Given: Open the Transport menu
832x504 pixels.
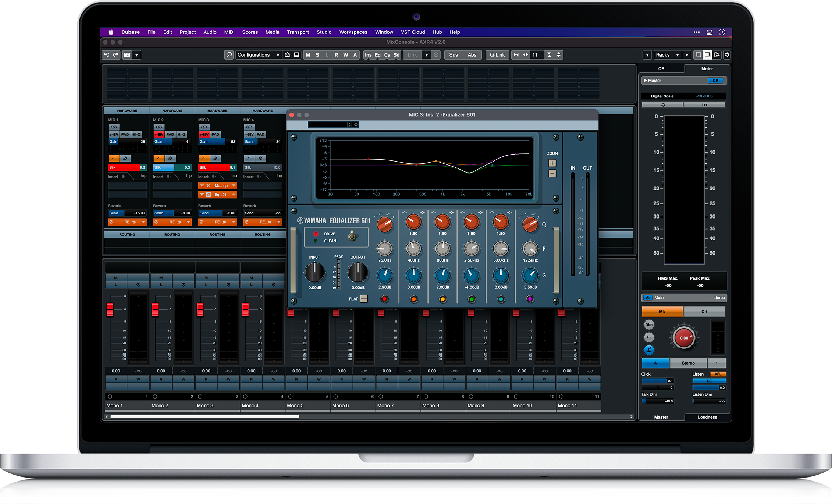Looking at the screenshot, I should [298, 32].
